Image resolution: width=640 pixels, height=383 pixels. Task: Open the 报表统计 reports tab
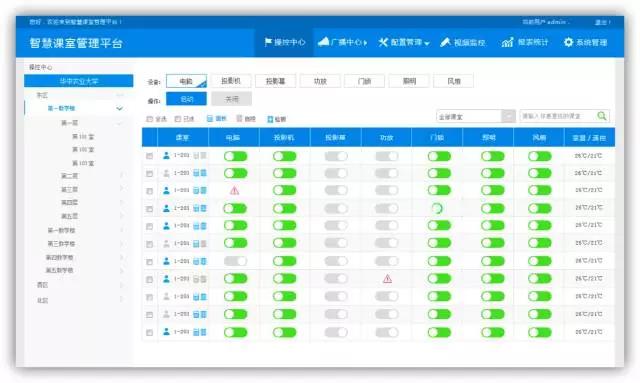[x=525, y=42]
